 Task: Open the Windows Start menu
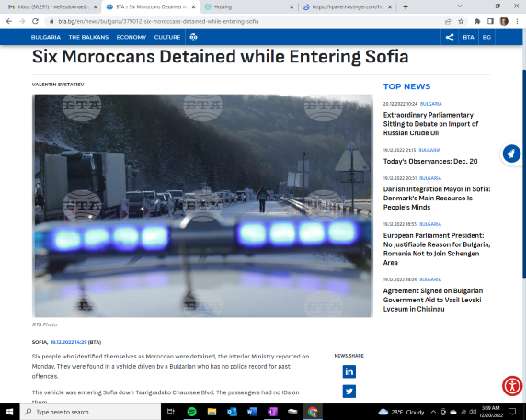(x=10, y=412)
